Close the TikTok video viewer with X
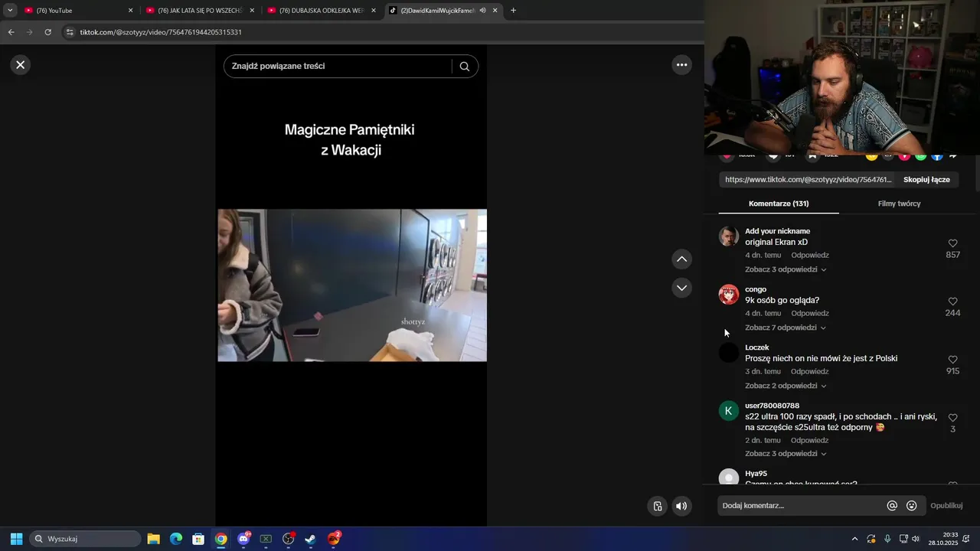Screen dimensions: 980x551 (x=21, y=65)
